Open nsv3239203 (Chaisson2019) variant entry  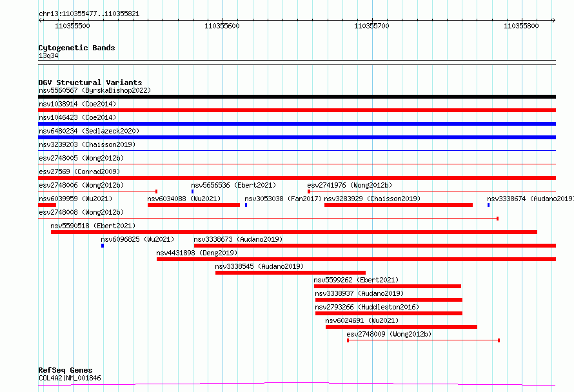coord(87,144)
